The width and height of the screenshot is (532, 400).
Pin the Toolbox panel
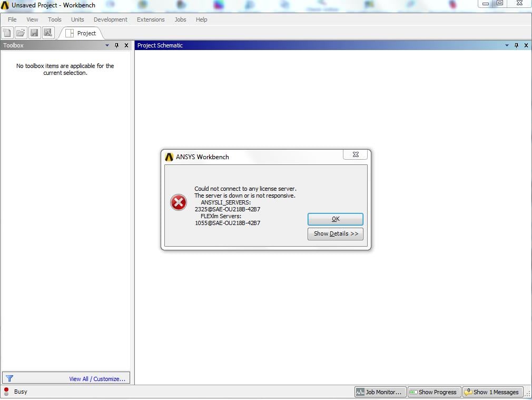pos(117,45)
